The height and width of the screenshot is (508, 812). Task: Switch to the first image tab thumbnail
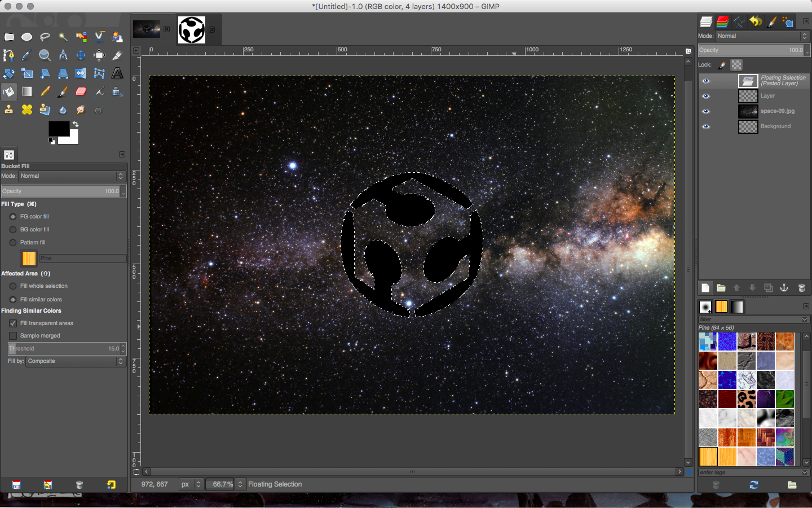147,29
